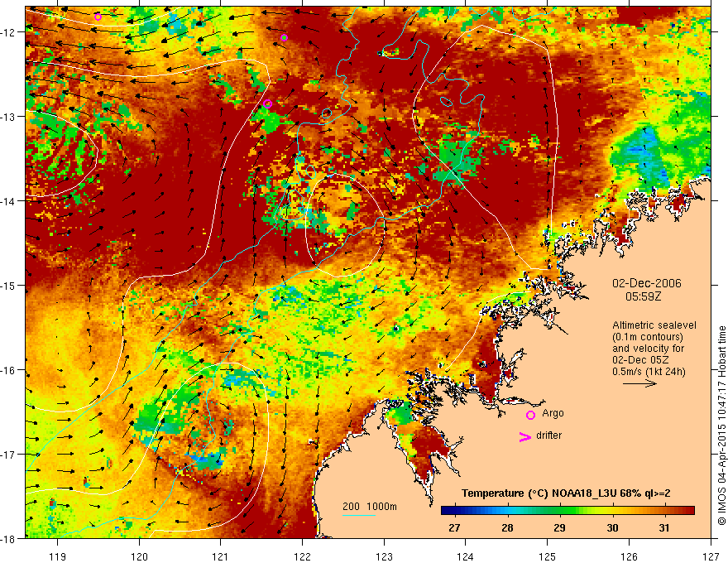
Task: Click longitude axis label 126
Action: pyautogui.click(x=629, y=556)
